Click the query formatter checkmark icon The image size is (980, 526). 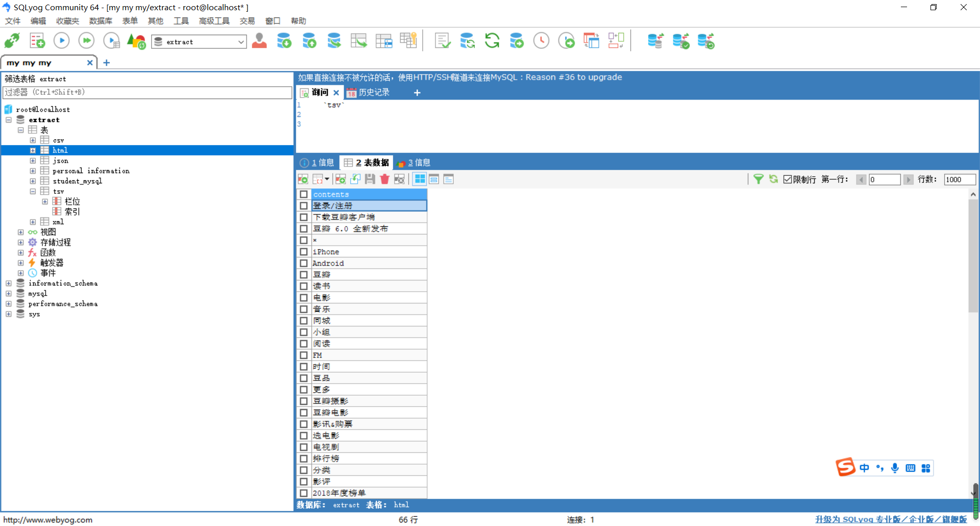click(x=442, y=40)
